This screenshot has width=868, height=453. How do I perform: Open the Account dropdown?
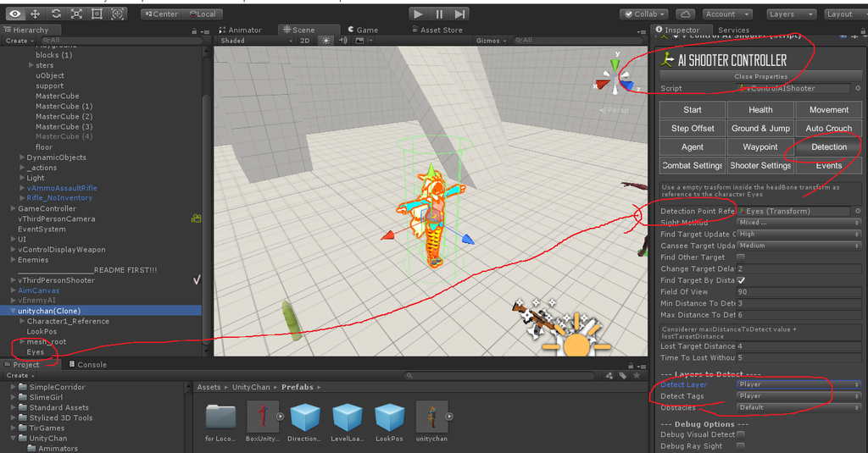[726, 14]
